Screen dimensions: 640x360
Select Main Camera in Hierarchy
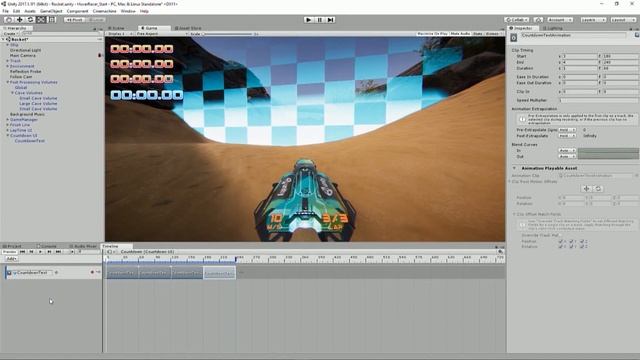pyautogui.click(x=22, y=56)
